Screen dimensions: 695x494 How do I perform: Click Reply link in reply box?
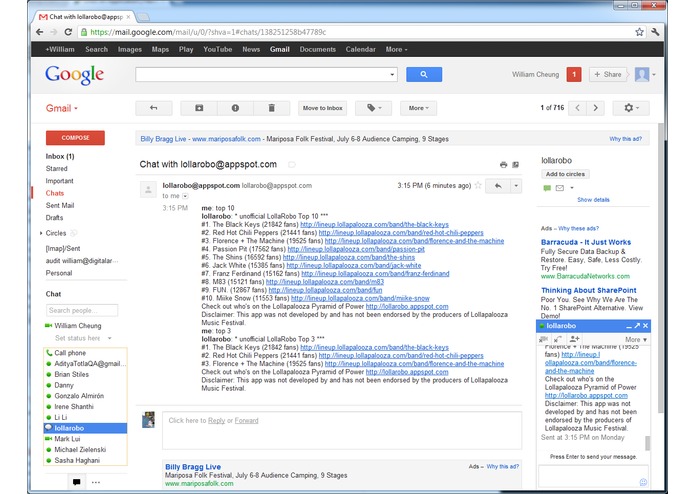pos(216,420)
